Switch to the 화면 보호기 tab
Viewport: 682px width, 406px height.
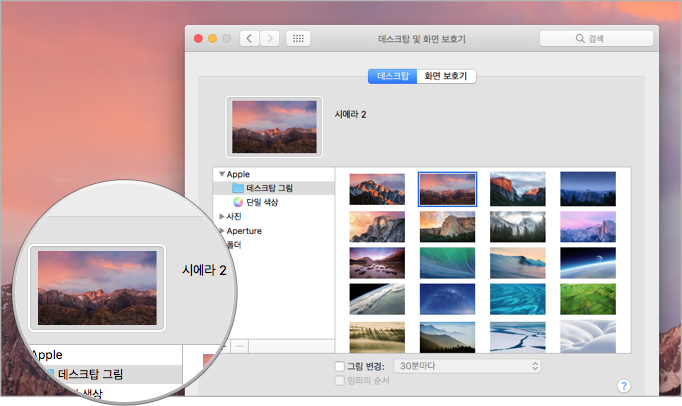446,76
